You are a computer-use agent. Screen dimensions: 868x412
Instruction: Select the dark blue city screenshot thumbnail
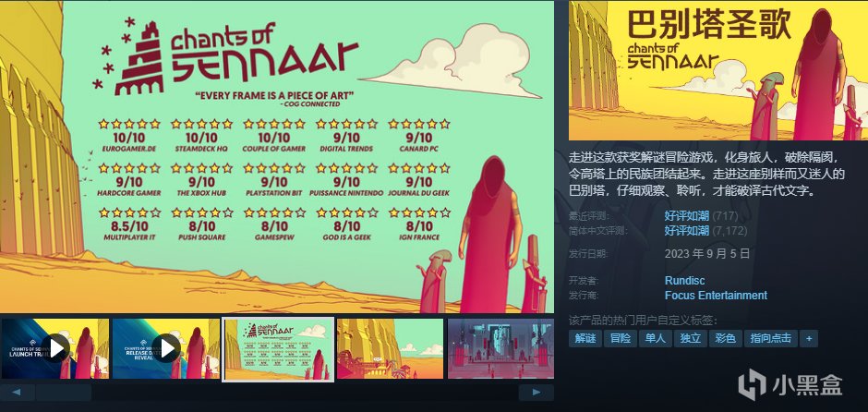500,348
